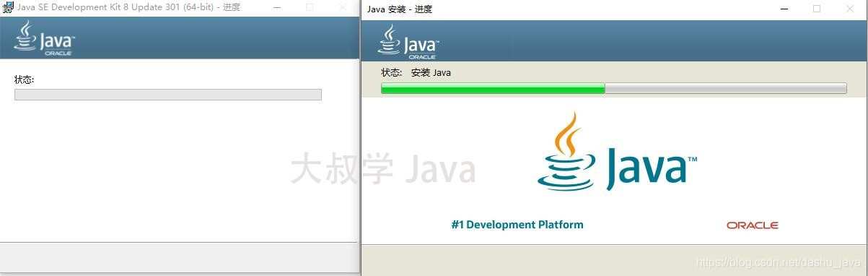
Task: Click the 'Java 安装 - 进度' window title
Action: tap(400, 9)
